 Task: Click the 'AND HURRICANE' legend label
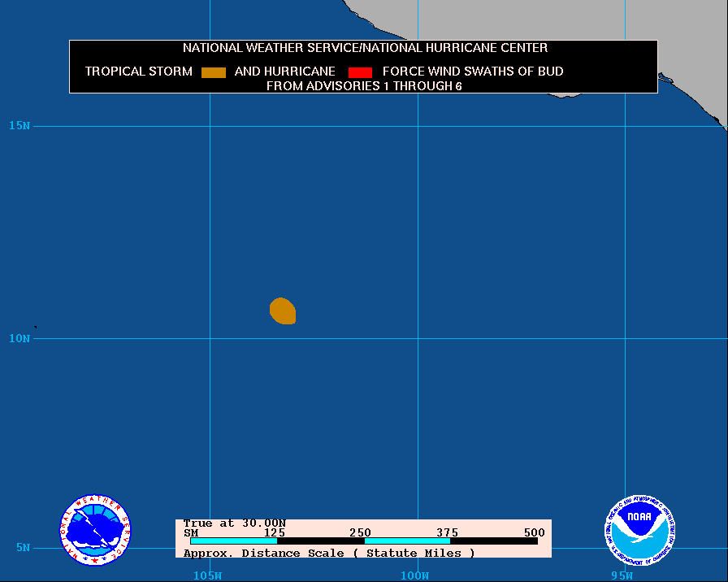pyautogui.click(x=284, y=71)
